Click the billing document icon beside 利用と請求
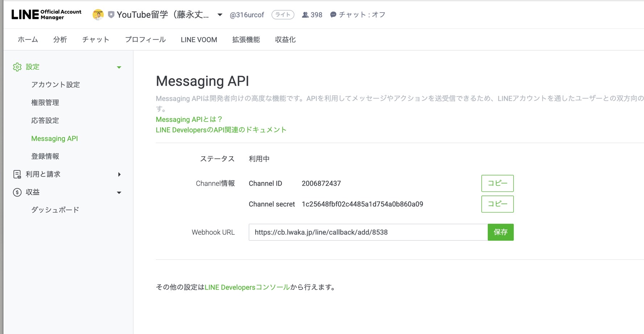 17,174
